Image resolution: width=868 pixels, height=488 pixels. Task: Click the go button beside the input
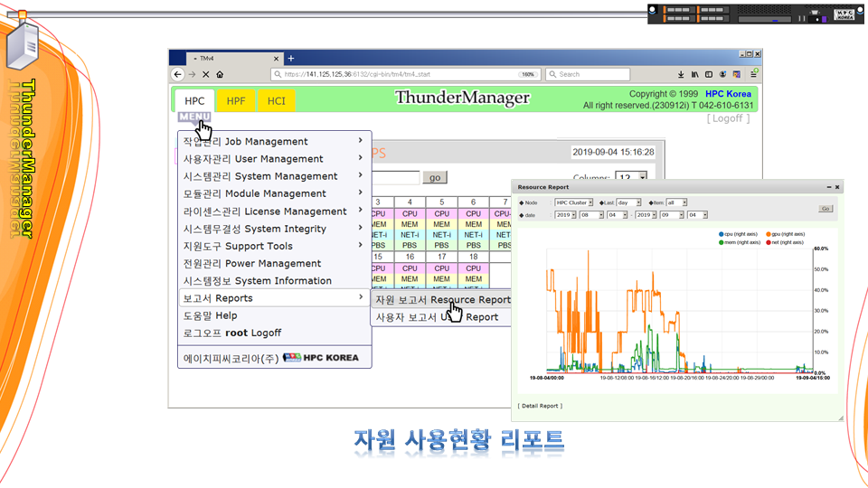click(x=435, y=177)
